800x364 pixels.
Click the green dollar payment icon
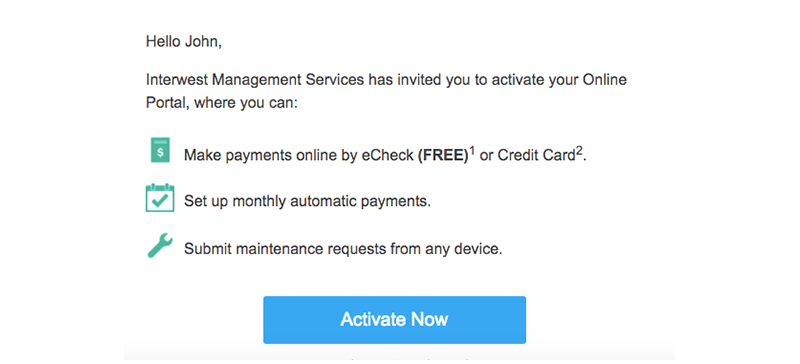point(160,150)
